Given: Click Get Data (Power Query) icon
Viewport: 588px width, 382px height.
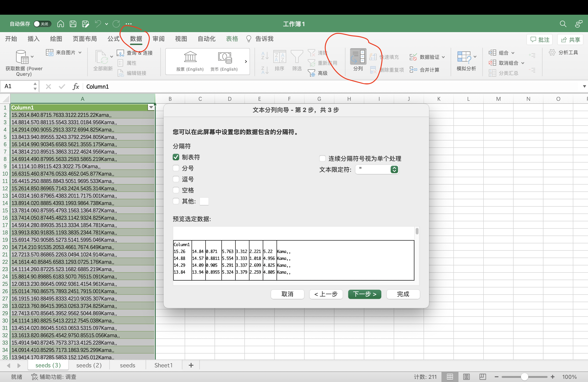Looking at the screenshot, I should 22,57.
